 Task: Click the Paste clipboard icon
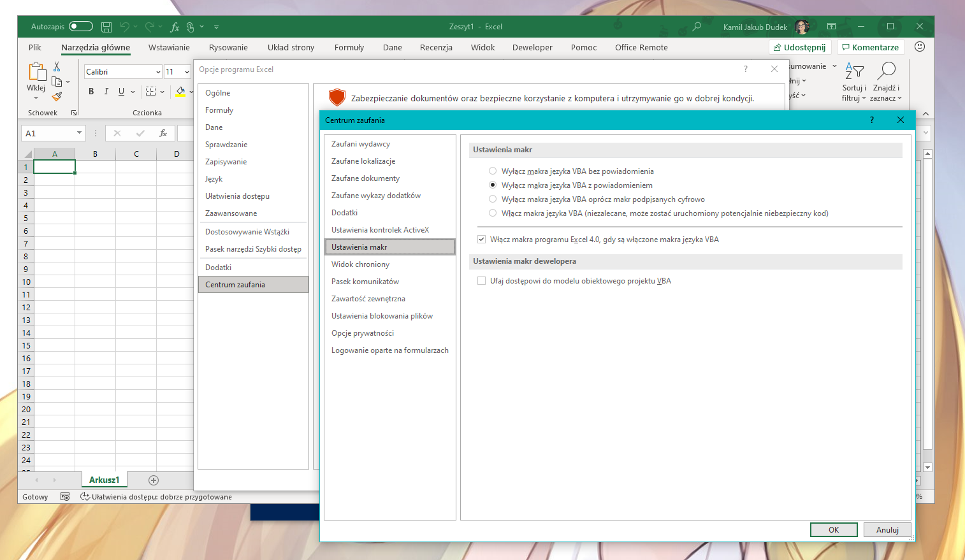tap(36, 73)
